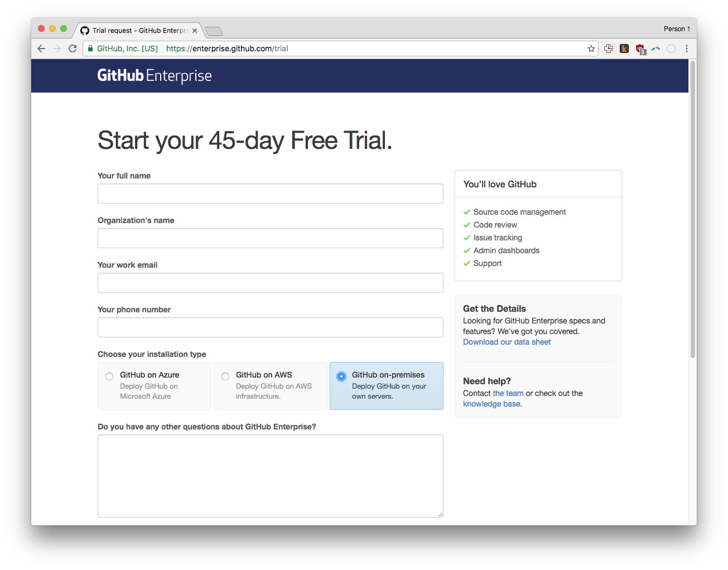
Task: Click the green padlock security icon
Action: (x=90, y=49)
